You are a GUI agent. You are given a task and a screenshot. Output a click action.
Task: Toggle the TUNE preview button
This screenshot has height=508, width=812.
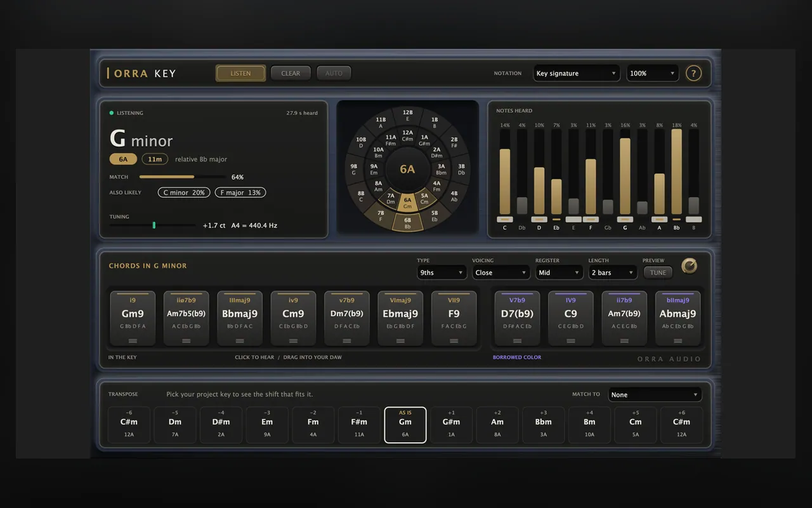(658, 272)
